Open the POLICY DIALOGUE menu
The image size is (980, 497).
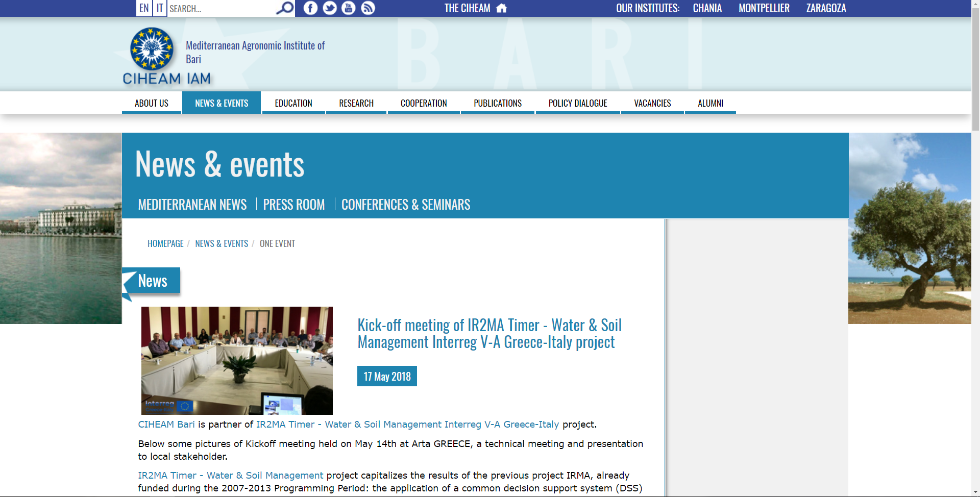[578, 103]
